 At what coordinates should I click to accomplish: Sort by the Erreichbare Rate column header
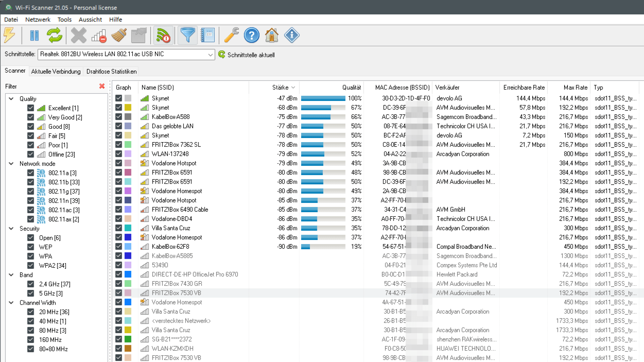524,87
